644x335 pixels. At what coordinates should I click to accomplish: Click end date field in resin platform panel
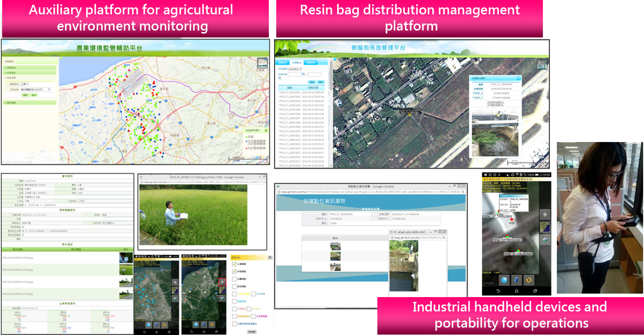(315, 74)
